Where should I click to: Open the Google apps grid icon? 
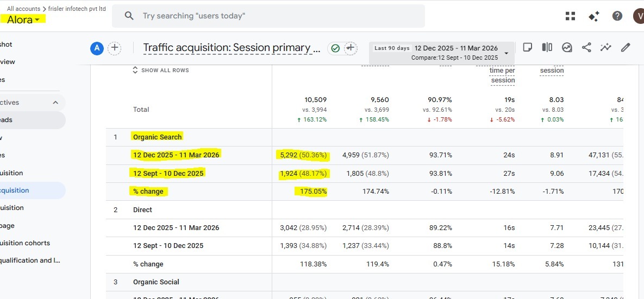570,16
